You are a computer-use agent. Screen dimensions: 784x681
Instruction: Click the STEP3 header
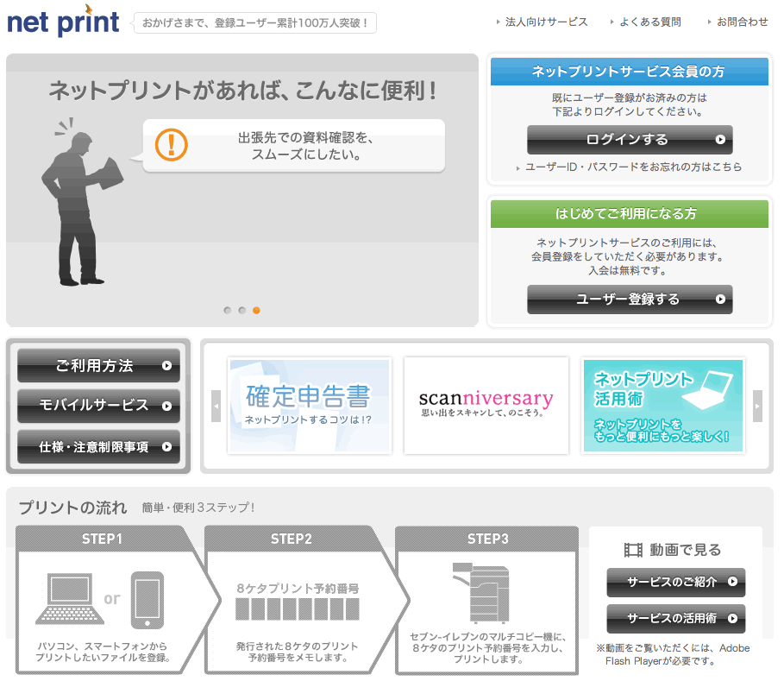click(x=487, y=539)
